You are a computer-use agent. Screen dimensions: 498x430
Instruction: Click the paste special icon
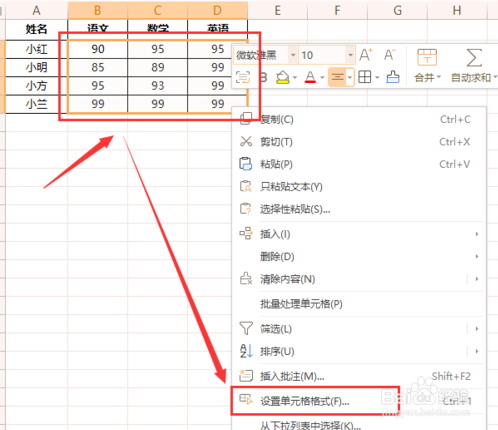(246, 209)
